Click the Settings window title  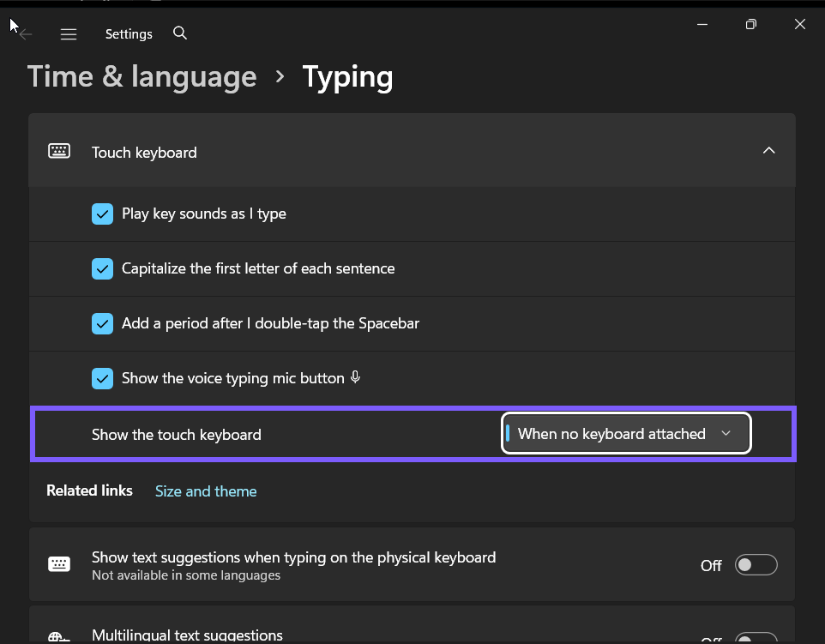click(x=129, y=34)
